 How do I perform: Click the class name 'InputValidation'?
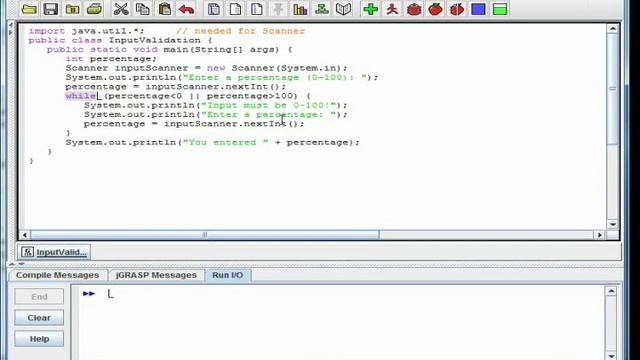tap(154, 40)
